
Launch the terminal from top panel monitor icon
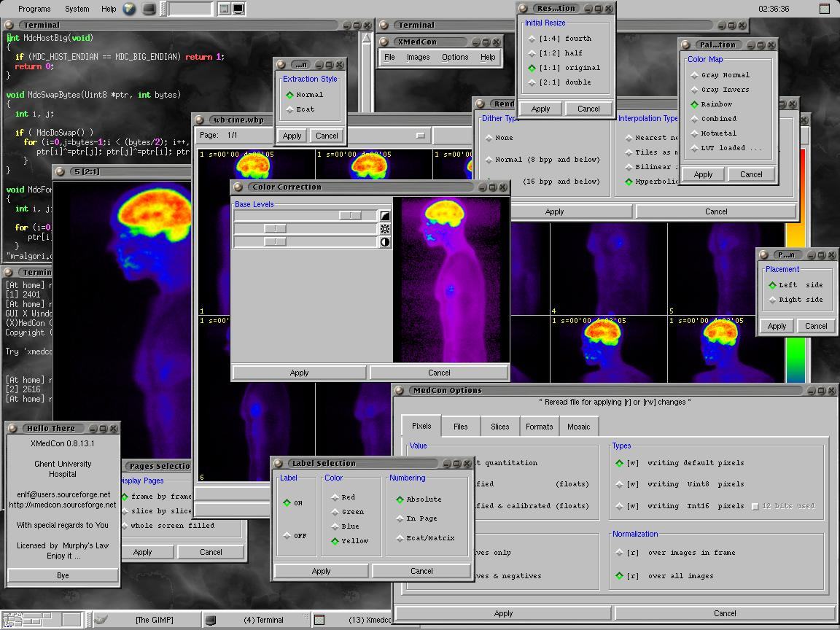coord(149,9)
